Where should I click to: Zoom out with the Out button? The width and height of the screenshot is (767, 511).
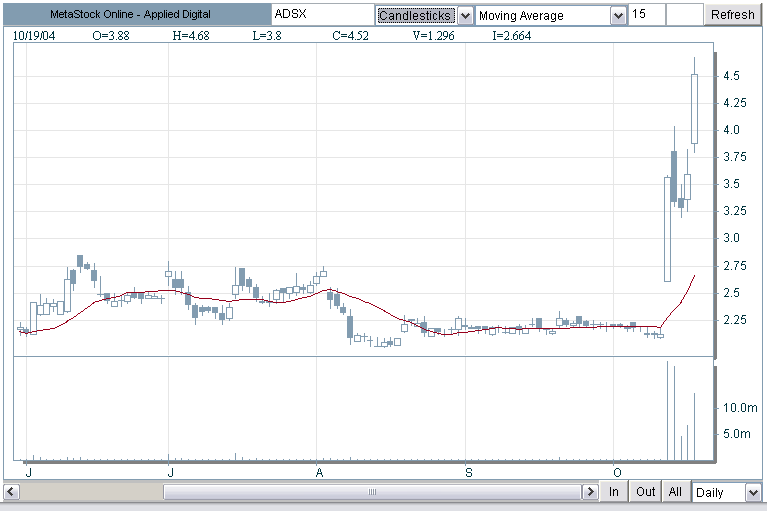point(645,491)
